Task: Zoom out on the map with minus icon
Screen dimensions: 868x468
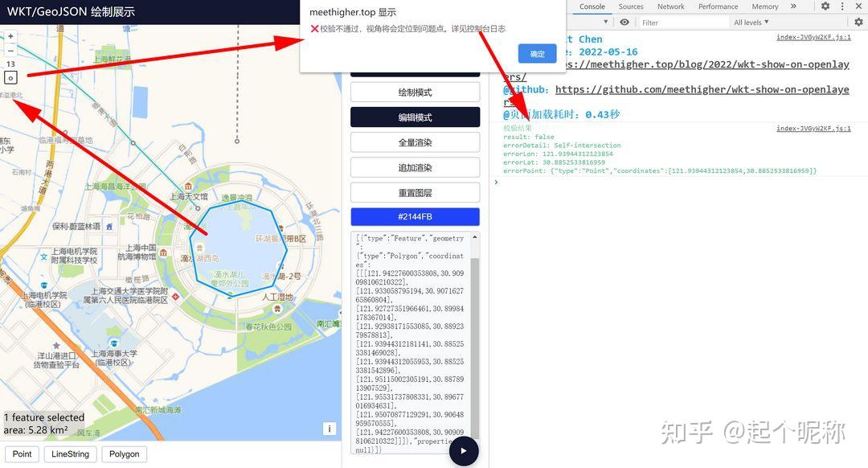Action: (x=10, y=50)
